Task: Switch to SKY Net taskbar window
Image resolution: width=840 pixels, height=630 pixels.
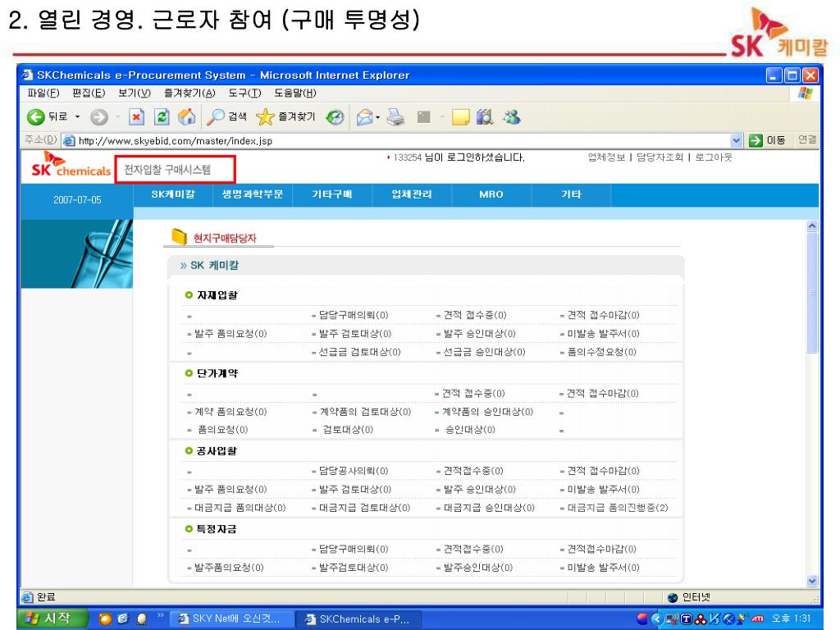Action: pos(232,619)
